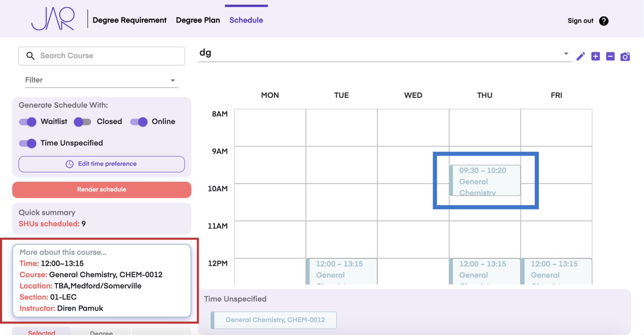Disable the Online switch
The height and width of the screenshot is (336, 644).
tap(139, 122)
